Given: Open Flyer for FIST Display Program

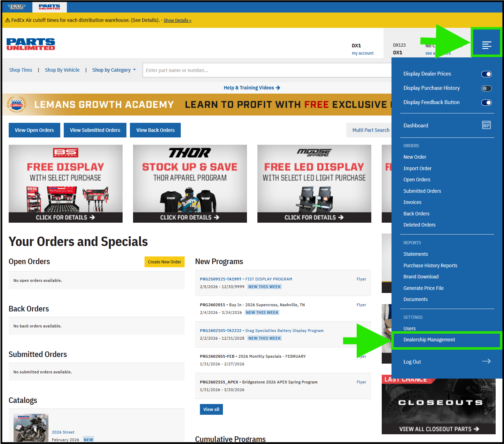Looking at the screenshot, I should 361,279.
